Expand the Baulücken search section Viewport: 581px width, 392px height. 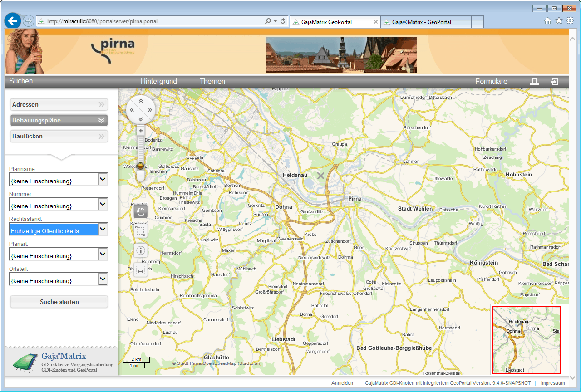click(59, 136)
